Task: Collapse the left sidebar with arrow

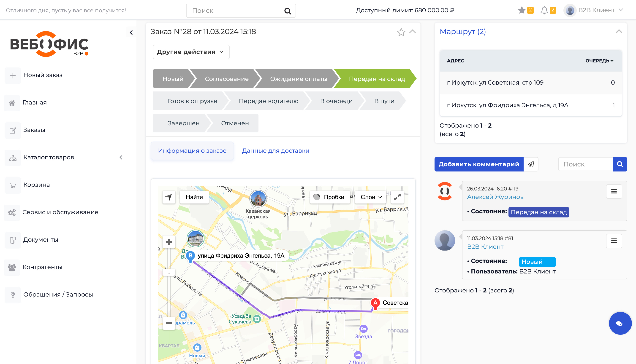Action: (x=131, y=32)
